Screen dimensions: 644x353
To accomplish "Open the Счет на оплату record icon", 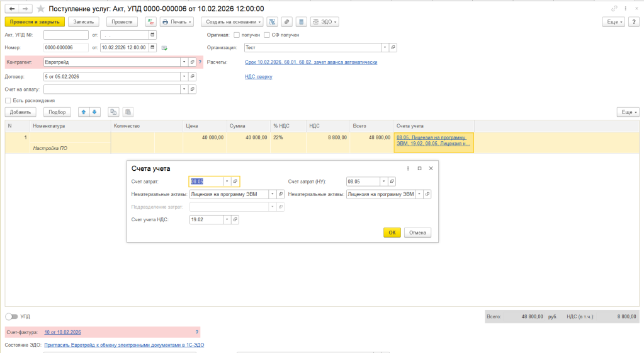I will 192,89.
